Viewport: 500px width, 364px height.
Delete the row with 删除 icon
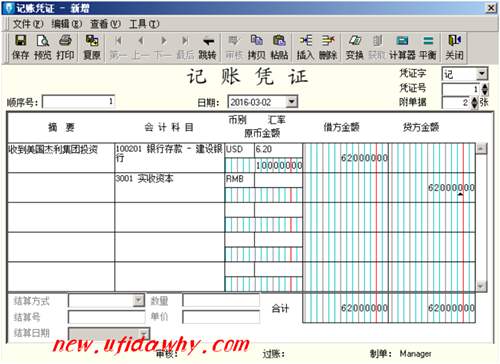point(328,47)
